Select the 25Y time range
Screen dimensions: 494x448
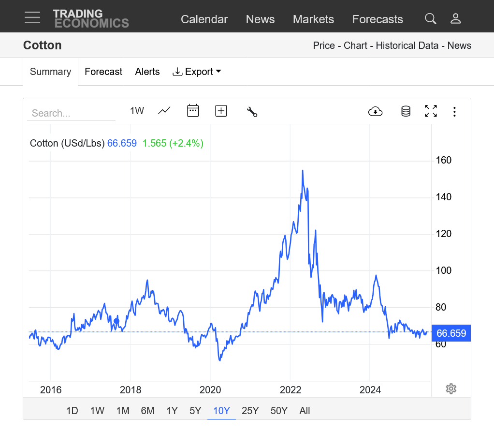(x=250, y=411)
